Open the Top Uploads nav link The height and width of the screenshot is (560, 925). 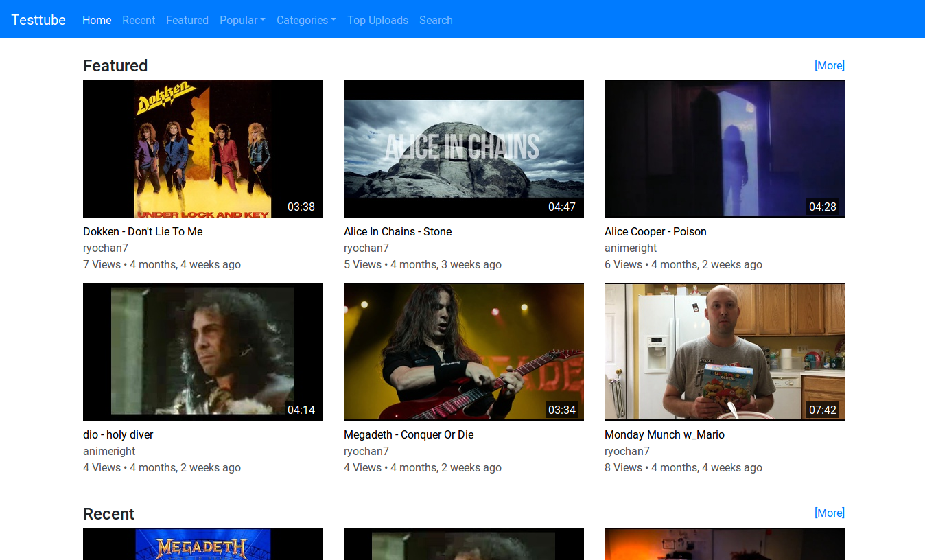point(377,20)
